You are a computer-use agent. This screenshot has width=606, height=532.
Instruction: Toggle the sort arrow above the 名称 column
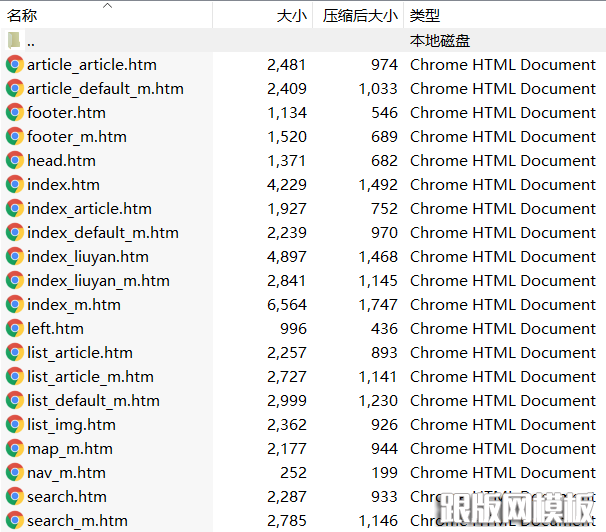[107, 6]
